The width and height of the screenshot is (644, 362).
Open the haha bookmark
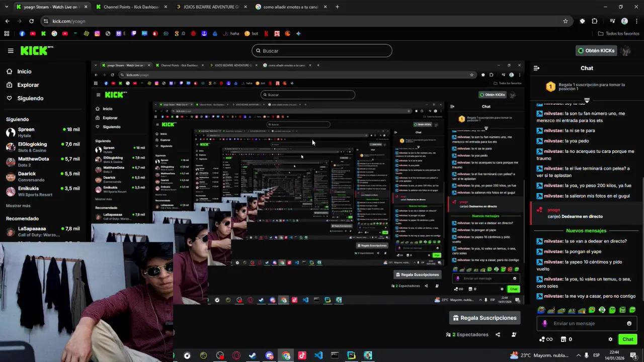[x=230, y=34]
